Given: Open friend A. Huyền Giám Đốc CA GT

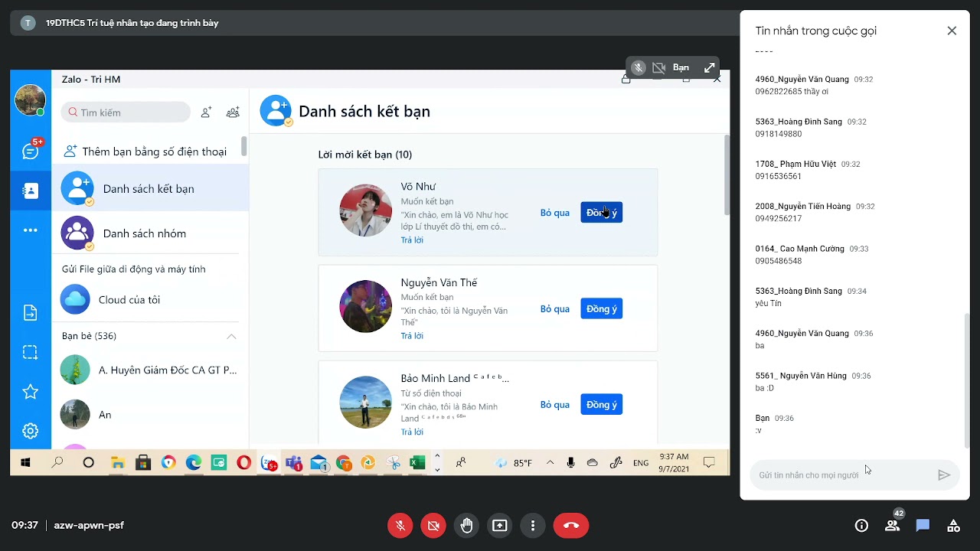Looking at the screenshot, I should (x=150, y=370).
